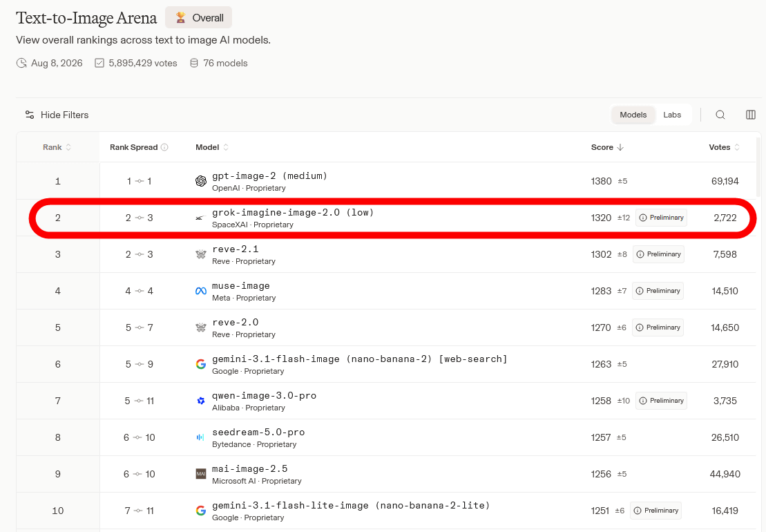Click the Google logo for gemini-3.1-flash-image

[x=201, y=364]
